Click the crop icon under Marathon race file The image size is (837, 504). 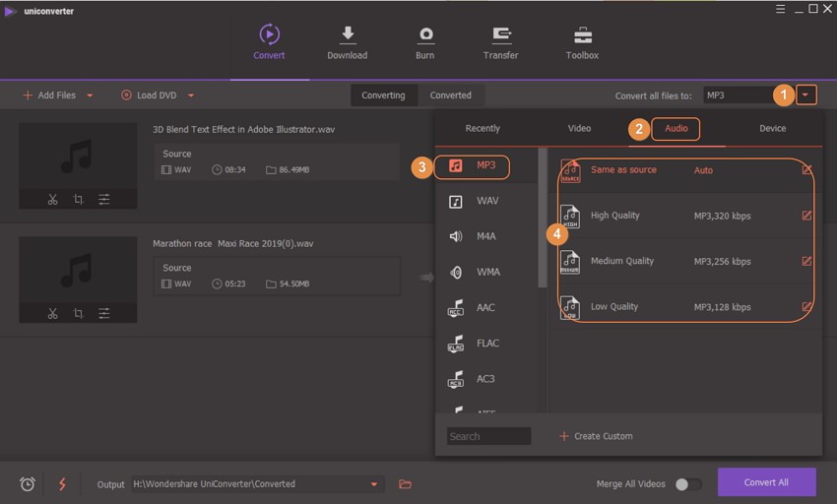pos(78,314)
